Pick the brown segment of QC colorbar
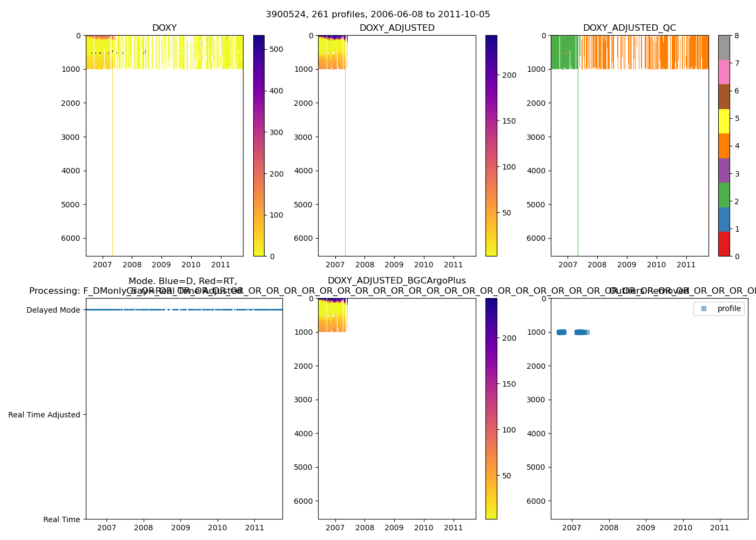The height and width of the screenshot is (540, 756). (724, 97)
